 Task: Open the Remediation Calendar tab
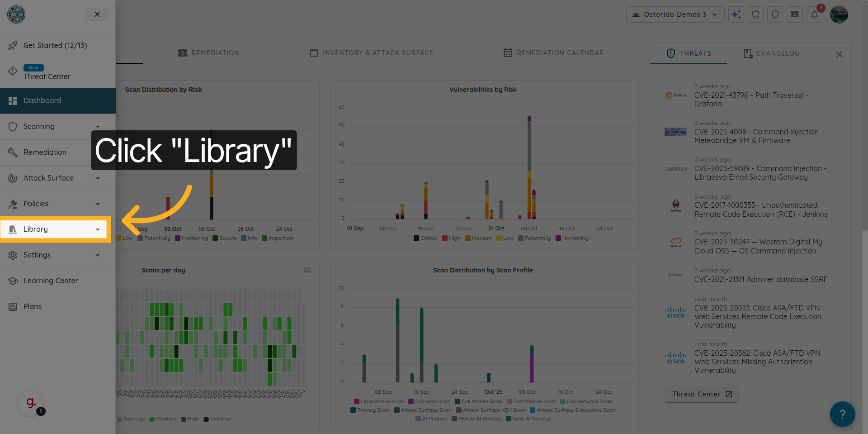click(x=554, y=53)
